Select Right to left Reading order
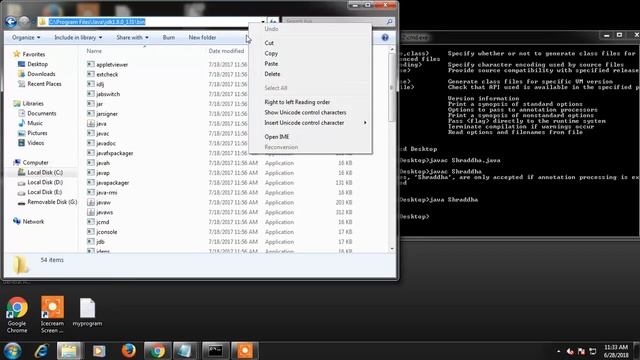This screenshot has width=640, height=360. pos(297,102)
